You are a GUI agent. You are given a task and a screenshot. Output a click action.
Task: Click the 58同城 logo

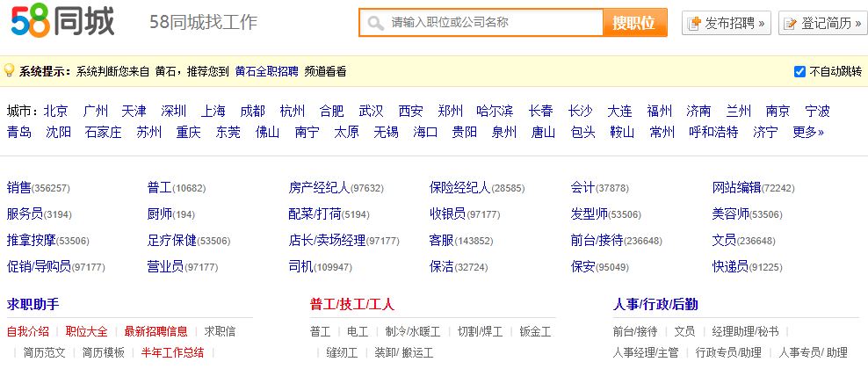(x=62, y=21)
